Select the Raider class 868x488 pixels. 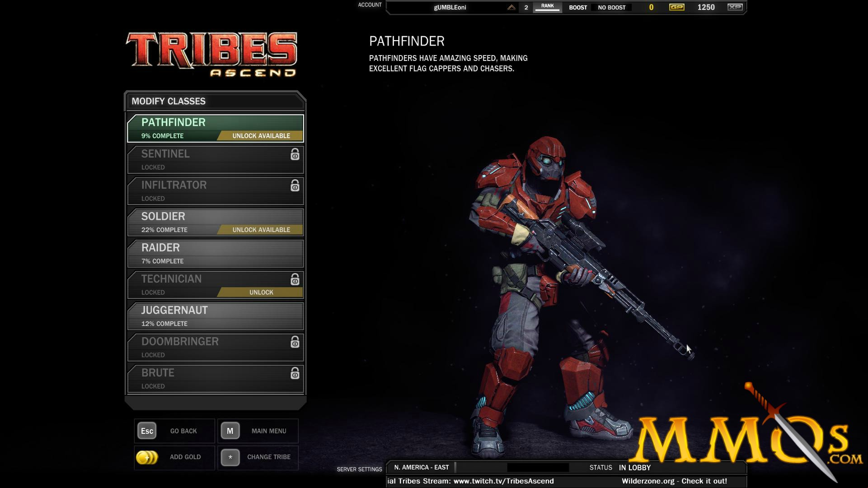216,254
